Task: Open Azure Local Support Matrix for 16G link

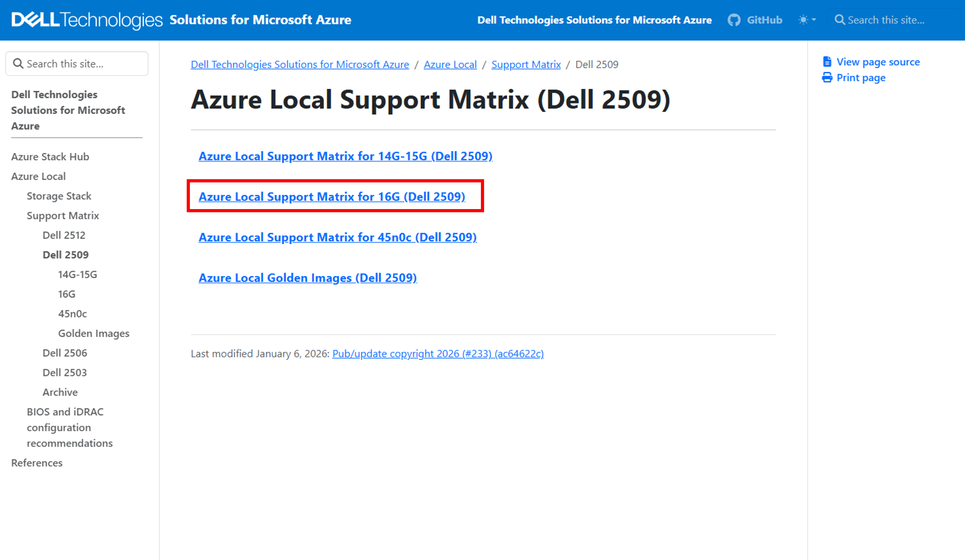Action: pyautogui.click(x=332, y=197)
